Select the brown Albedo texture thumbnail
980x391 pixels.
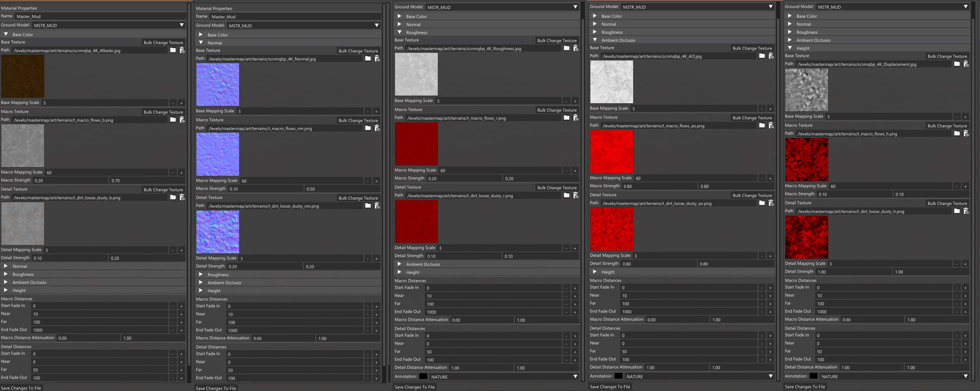(22, 77)
